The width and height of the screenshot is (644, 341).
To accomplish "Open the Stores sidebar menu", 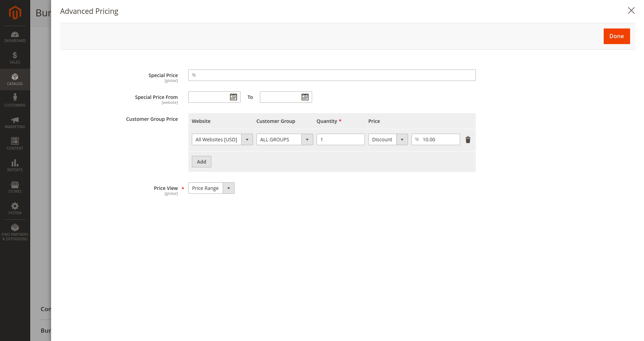I will click(x=15, y=187).
